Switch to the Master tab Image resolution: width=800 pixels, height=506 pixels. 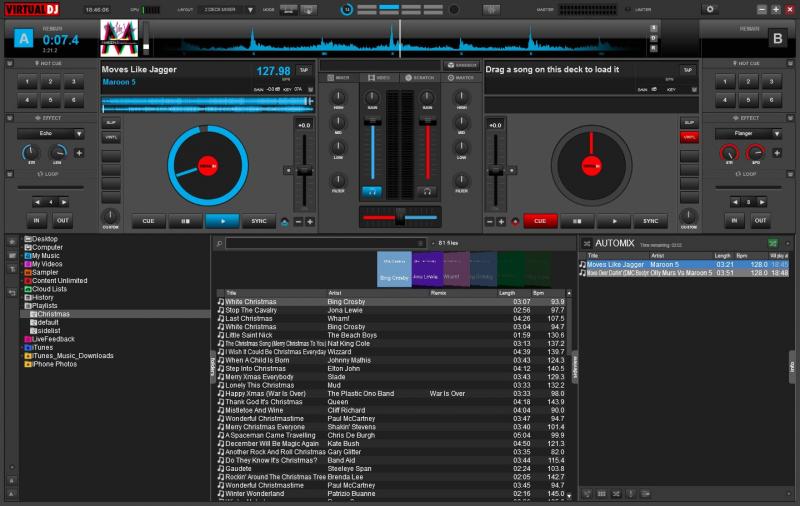pos(461,78)
